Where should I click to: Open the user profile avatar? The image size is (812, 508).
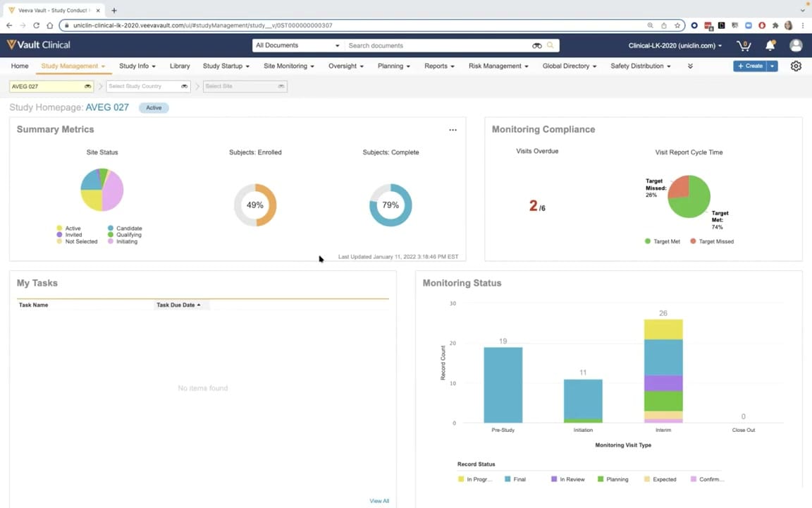[796, 46]
